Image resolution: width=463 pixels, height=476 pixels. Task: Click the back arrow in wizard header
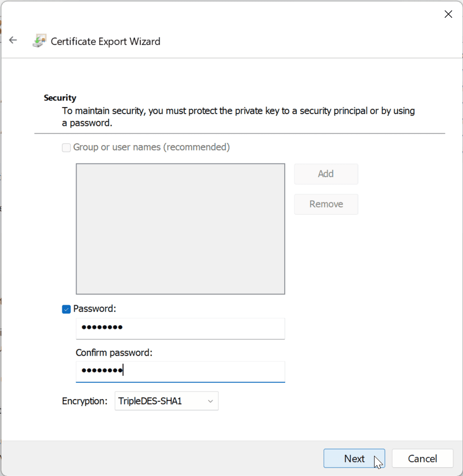point(13,41)
